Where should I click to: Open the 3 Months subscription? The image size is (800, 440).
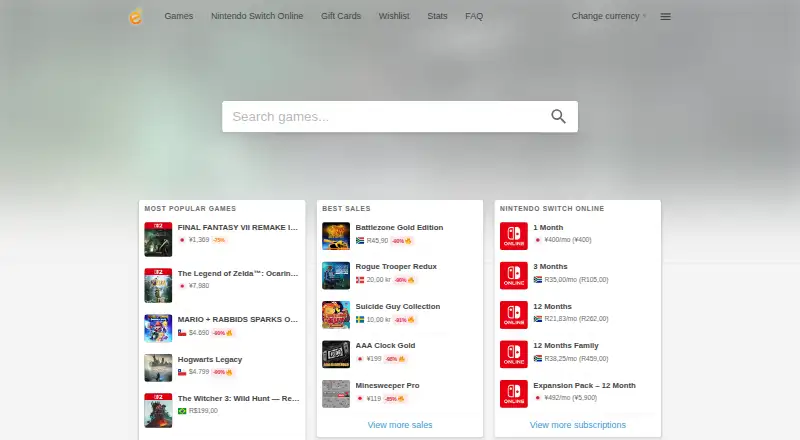point(550,266)
